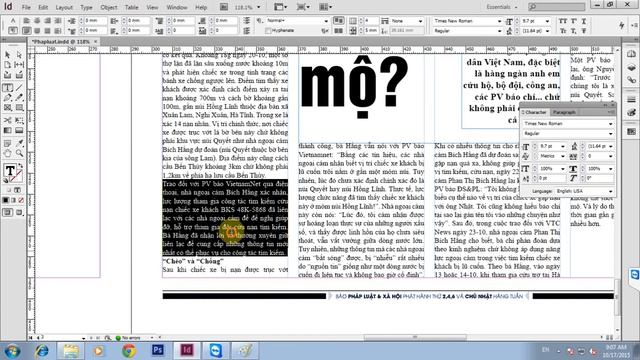Open font size dropdown in Control panel

point(547,20)
